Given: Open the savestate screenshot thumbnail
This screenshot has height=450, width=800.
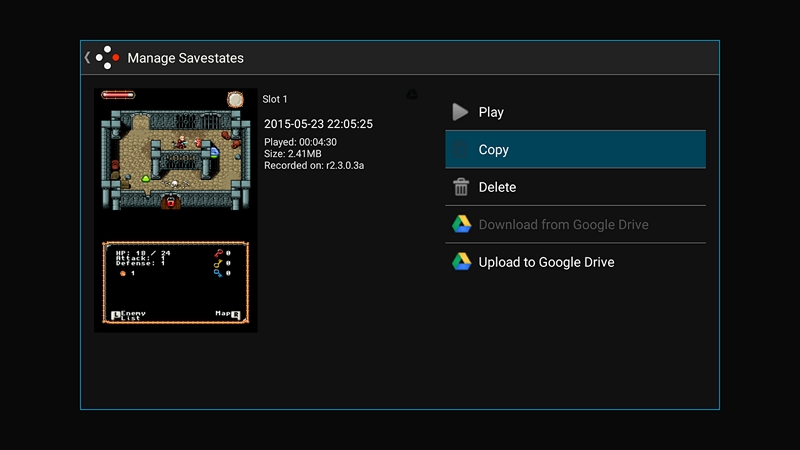Looking at the screenshot, I should coord(176,210).
